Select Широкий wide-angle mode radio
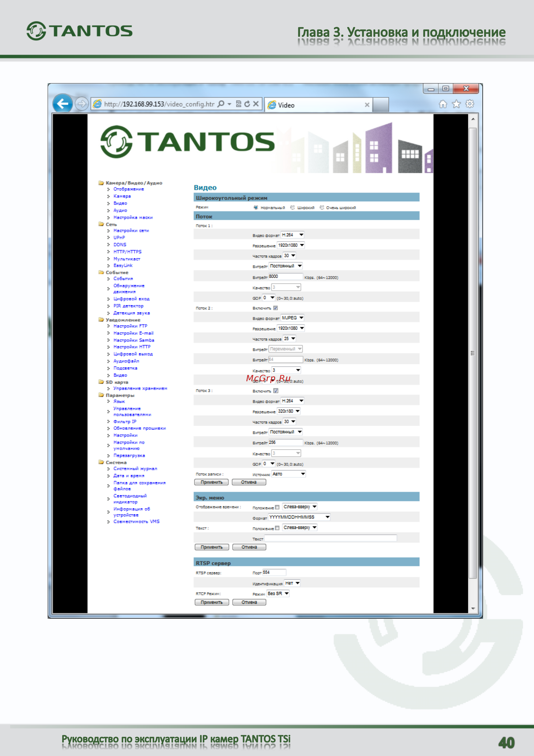Image resolution: width=534 pixels, height=756 pixels. coord(292,207)
